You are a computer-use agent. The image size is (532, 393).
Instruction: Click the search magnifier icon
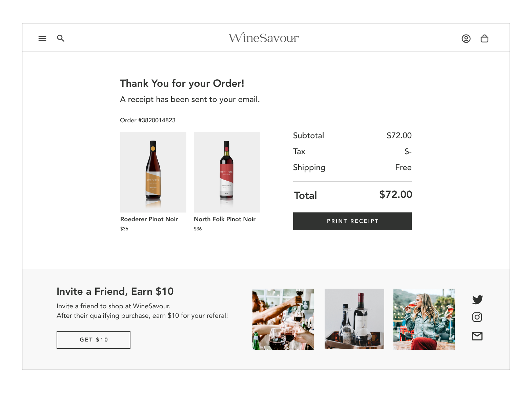61,38
